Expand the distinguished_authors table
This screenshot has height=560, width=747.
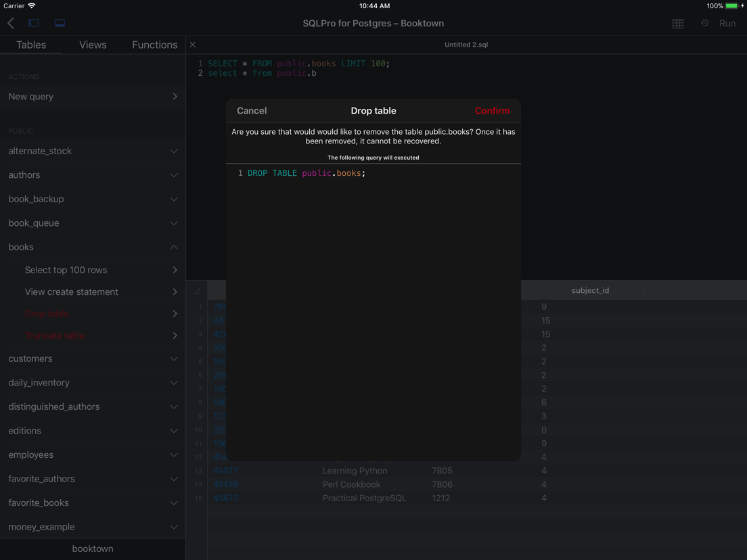coord(93,406)
